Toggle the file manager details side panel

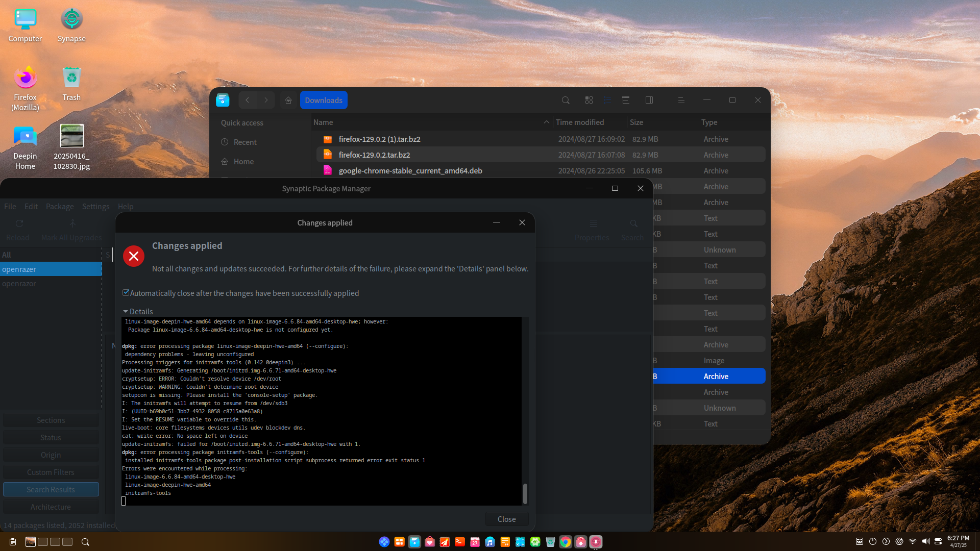click(649, 101)
